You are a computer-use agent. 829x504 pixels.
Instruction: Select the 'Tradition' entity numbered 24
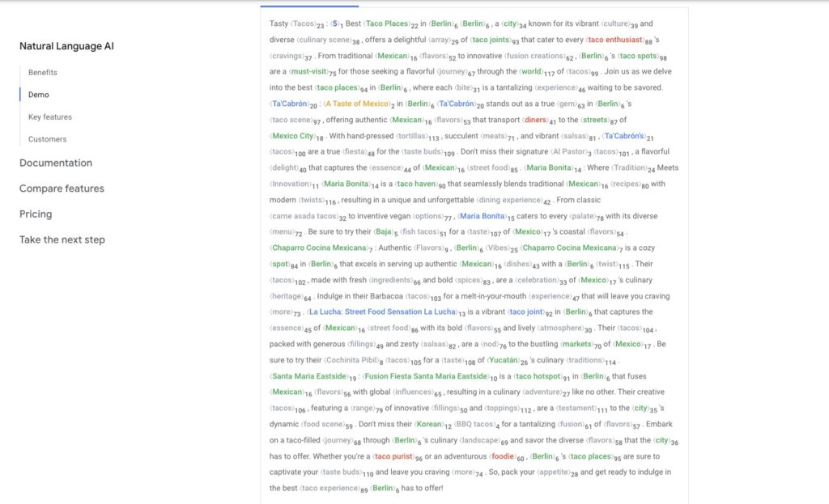point(629,168)
